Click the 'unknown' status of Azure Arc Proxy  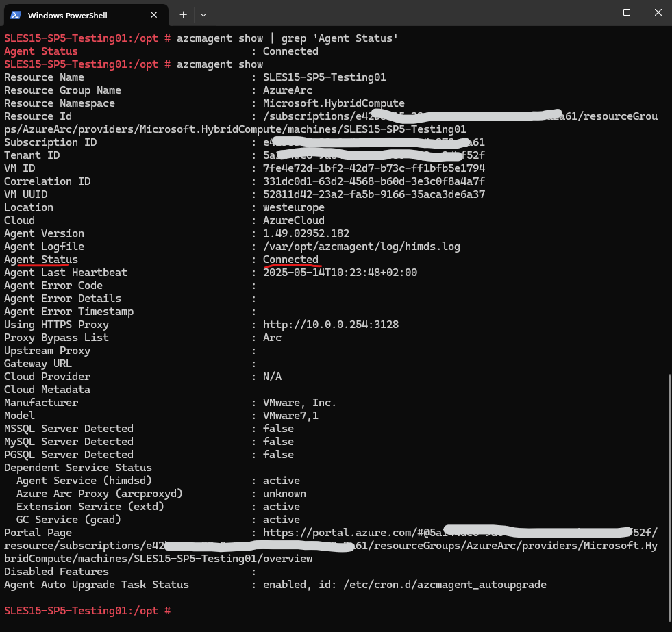point(284,494)
